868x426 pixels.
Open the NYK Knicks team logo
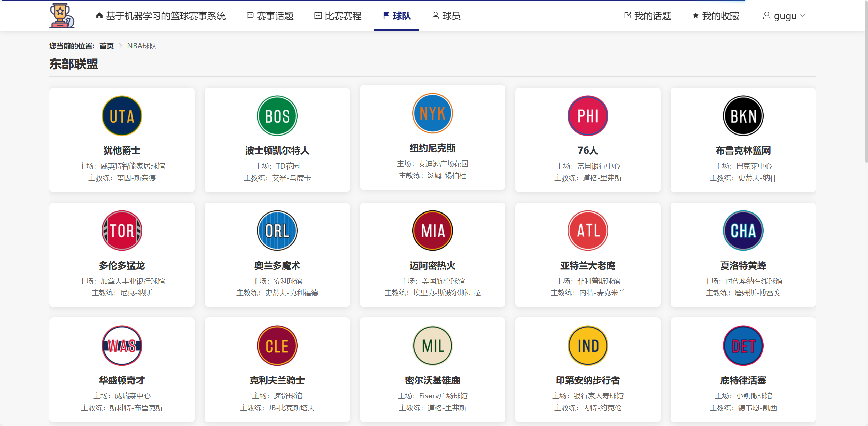pos(433,113)
